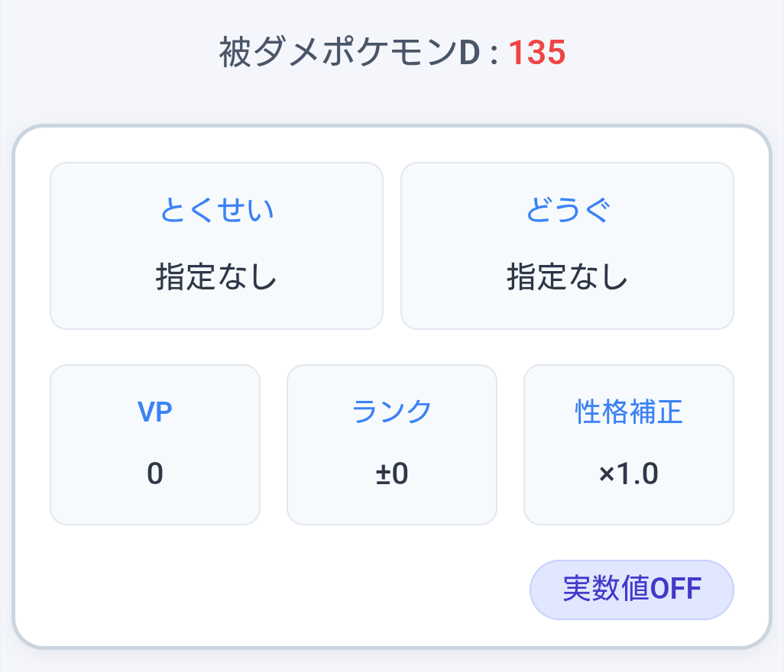Click the 性格補正 label
This screenshot has height=672, width=784.
pos(628,411)
